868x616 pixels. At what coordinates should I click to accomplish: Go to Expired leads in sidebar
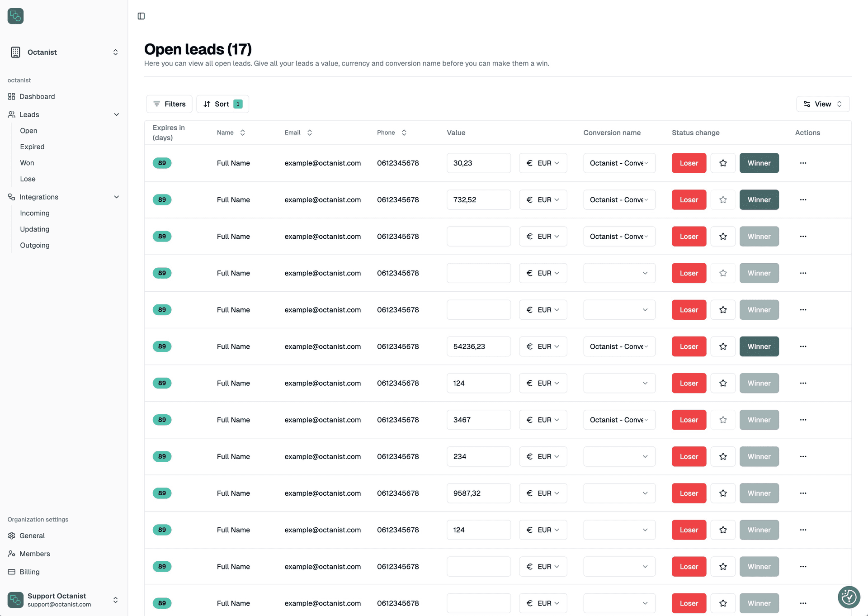pos(32,147)
